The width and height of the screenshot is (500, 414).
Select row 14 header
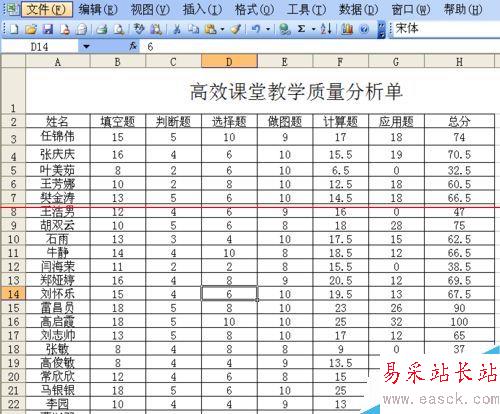tap(13, 294)
